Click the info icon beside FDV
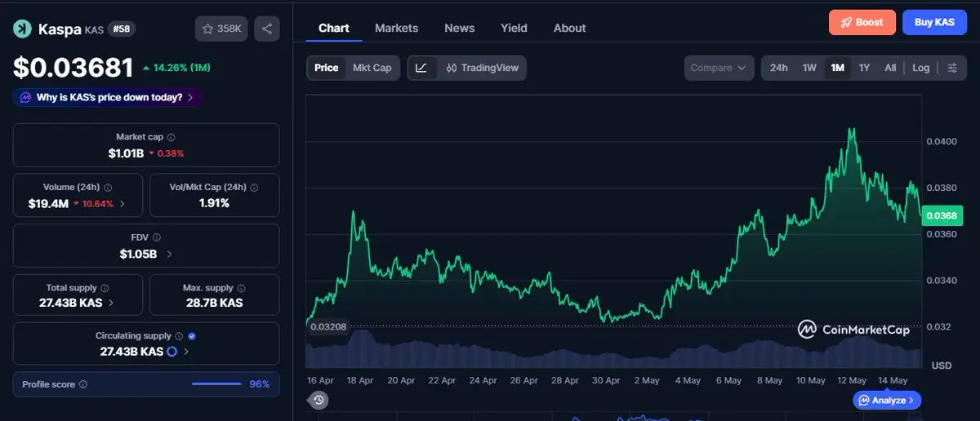The width and height of the screenshot is (980, 421). [157, 237]
